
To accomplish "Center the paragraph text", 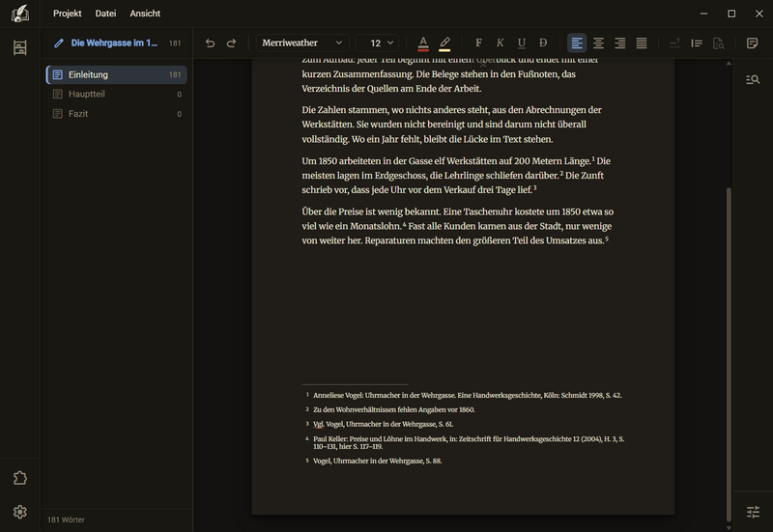I will pyautogui.click(x=598, y=42).
